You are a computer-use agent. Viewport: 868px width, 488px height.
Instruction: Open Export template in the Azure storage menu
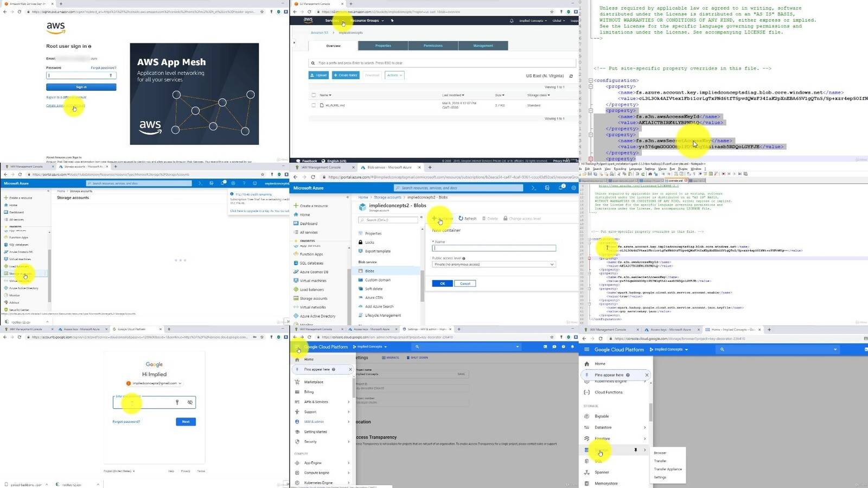(374, 251)
